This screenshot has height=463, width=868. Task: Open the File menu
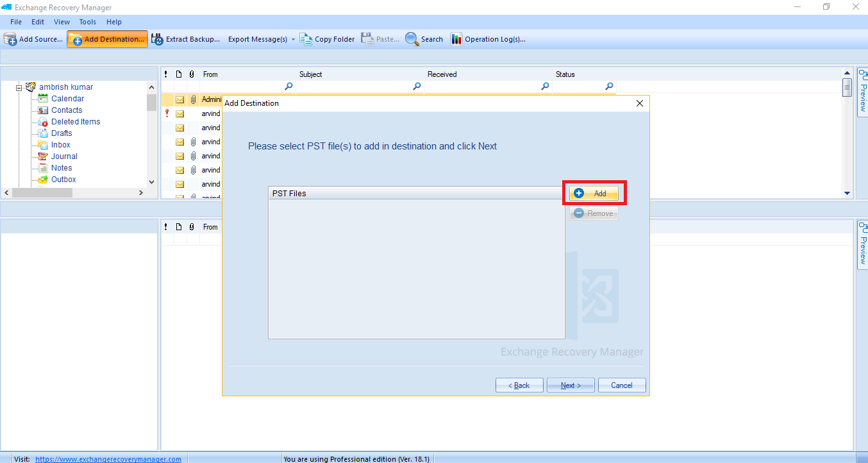(16, 22)
